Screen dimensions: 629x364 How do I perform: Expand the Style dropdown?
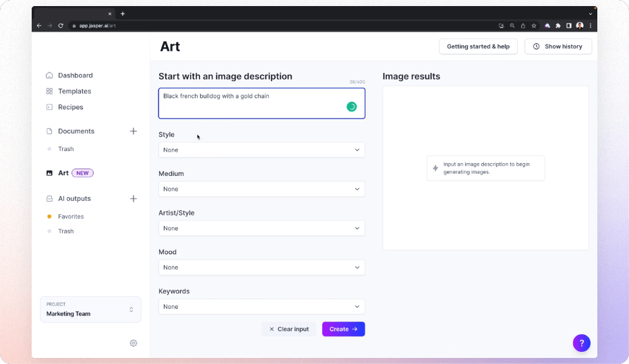pos(262,150)
